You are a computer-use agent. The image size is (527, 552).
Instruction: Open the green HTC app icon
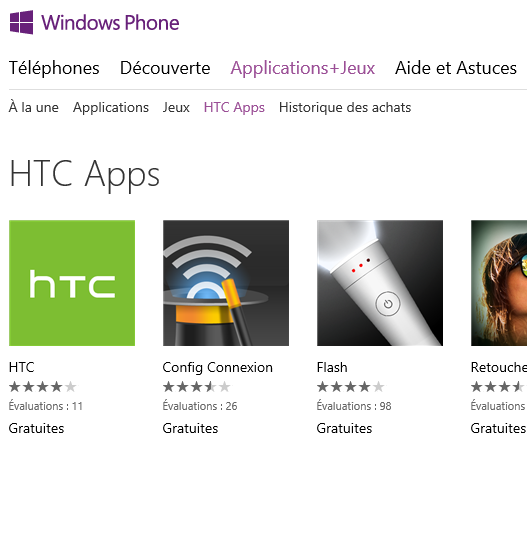point(72,283)
